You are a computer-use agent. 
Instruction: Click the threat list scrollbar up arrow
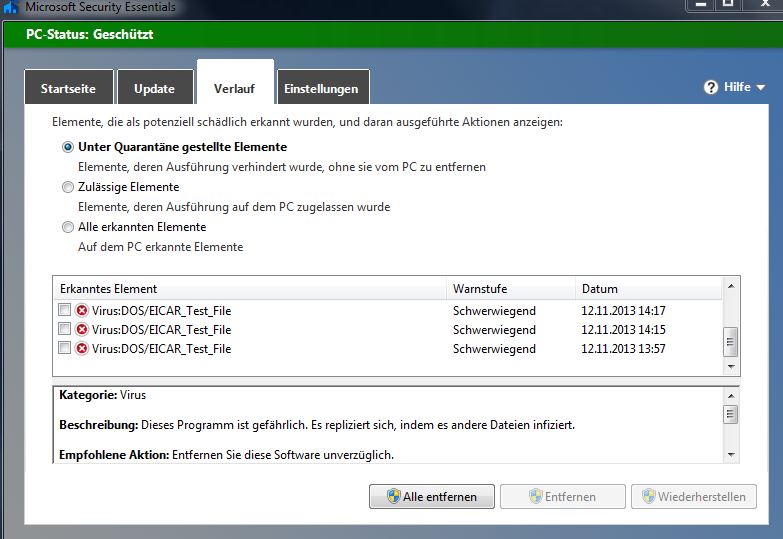pos(731,286)
